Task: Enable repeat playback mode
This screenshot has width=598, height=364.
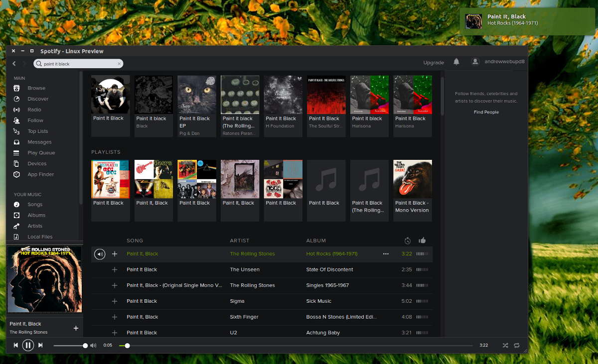Action: [517, 345]
